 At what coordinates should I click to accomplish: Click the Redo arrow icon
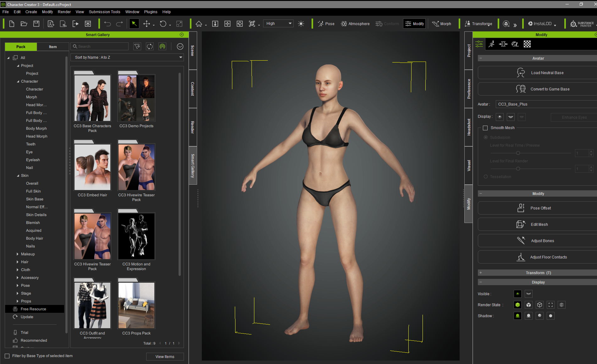[119, 24]
